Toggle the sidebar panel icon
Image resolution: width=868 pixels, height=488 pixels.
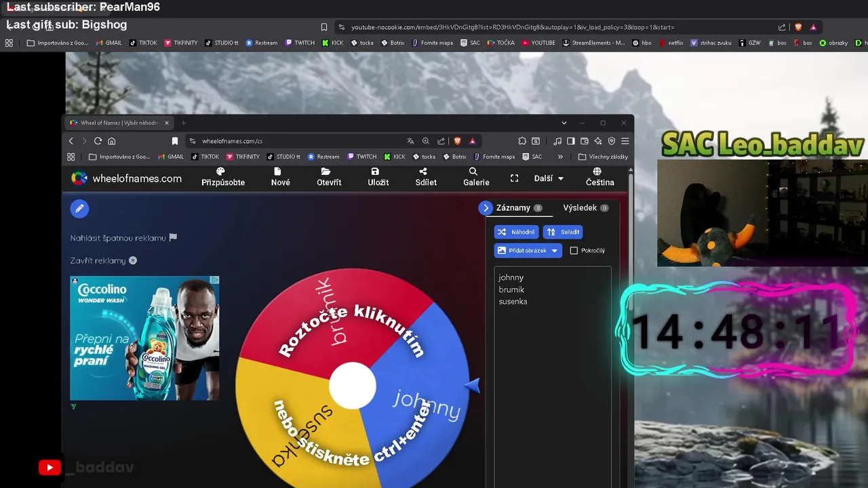tap(570, 141)
